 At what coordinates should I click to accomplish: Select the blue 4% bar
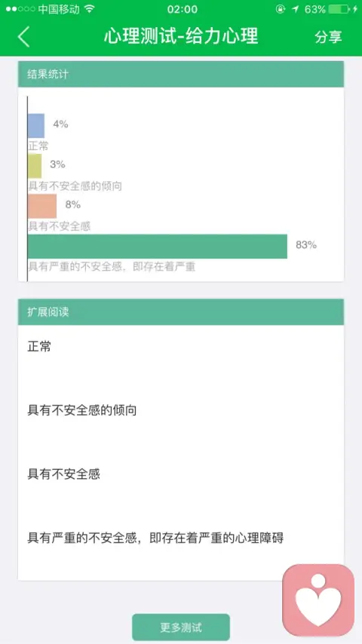[35, 126]
